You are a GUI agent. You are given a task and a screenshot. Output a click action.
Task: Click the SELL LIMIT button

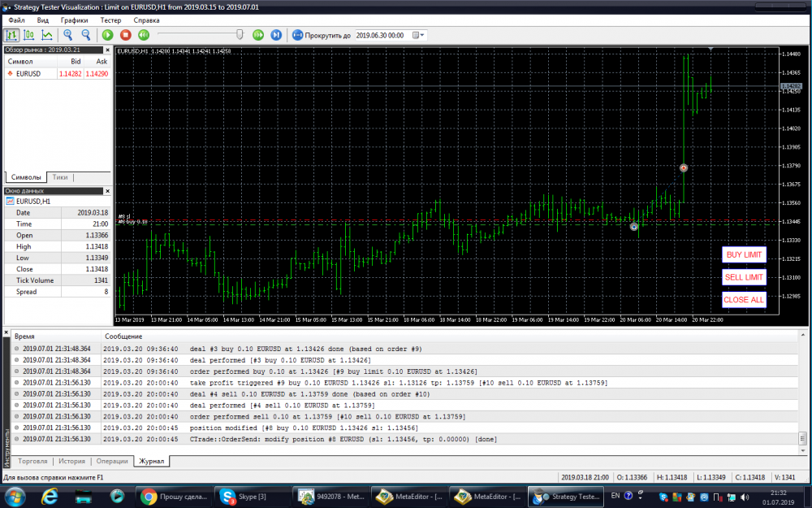click(x=744, y=277)
